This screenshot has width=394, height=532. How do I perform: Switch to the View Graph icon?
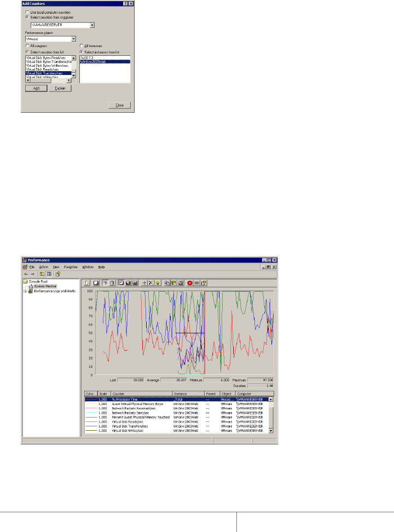pos(121,282)
